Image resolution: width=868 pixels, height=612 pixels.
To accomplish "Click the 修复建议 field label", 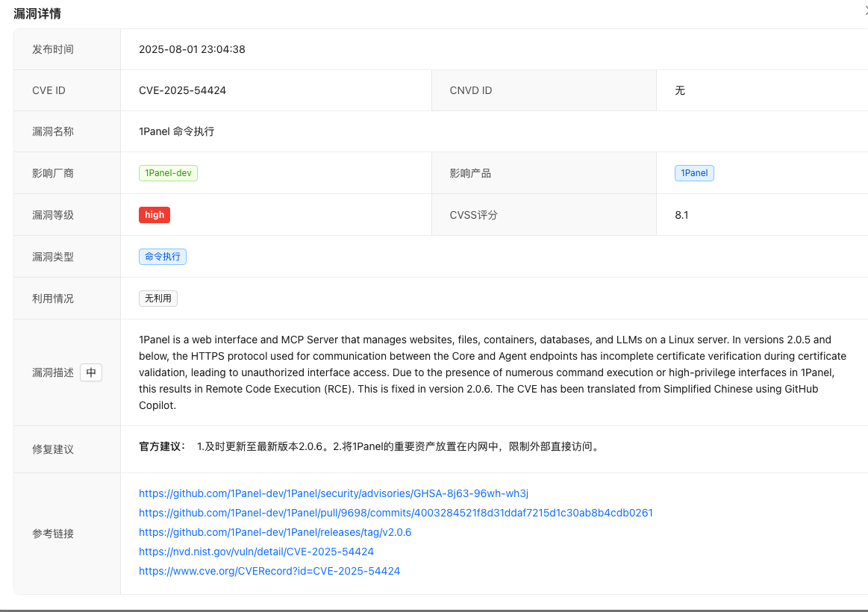I will (52, 449).
